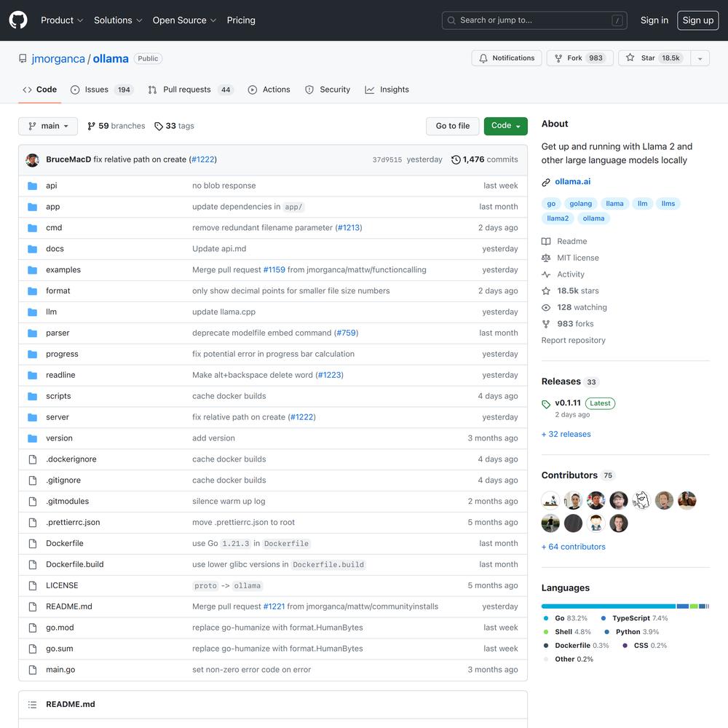Click the golang topic tag
This screenshot has height=728, width=728.
pos(580,204)
